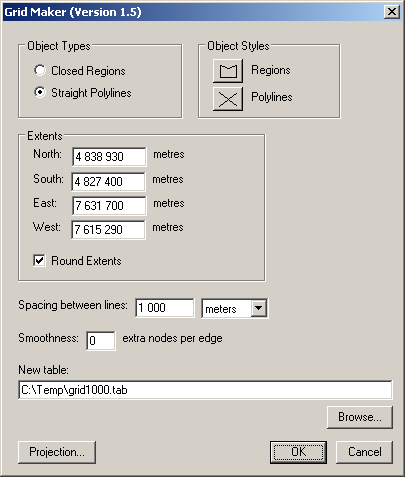
Task: Open the Browse file dialog
Action: tap(360, 417)
